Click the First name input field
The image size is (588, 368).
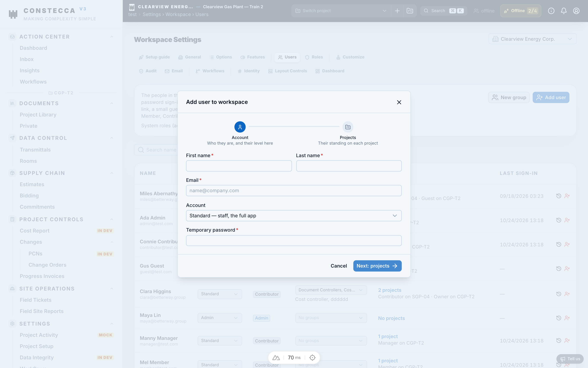(x=239, y=166)
